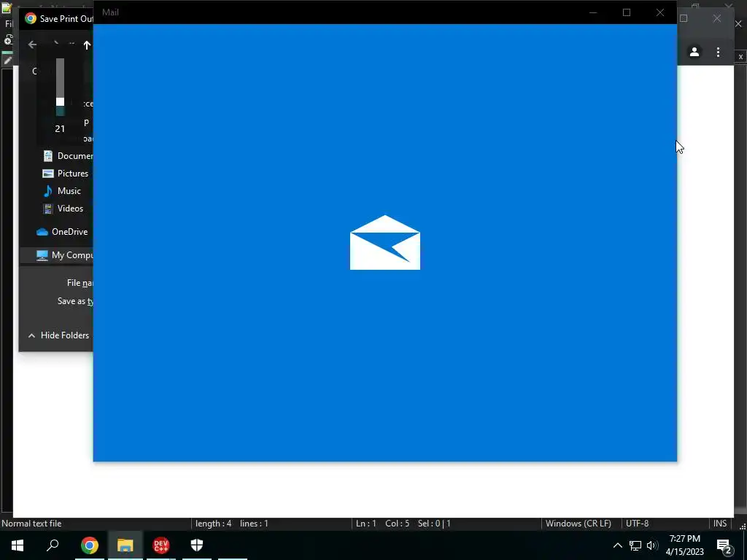Open Windows Security shield in taskbar
747x560 pixels.
pos(197,545)
